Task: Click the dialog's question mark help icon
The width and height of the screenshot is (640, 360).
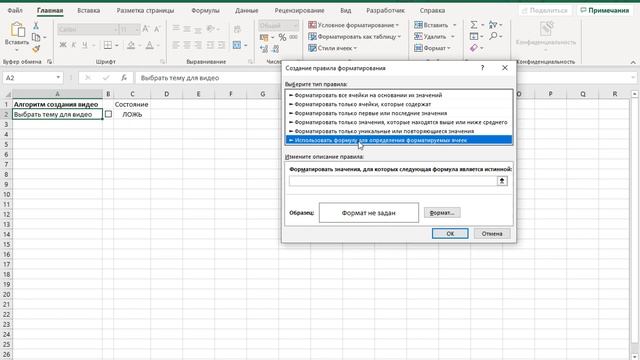Action: [x=482, y=68]
